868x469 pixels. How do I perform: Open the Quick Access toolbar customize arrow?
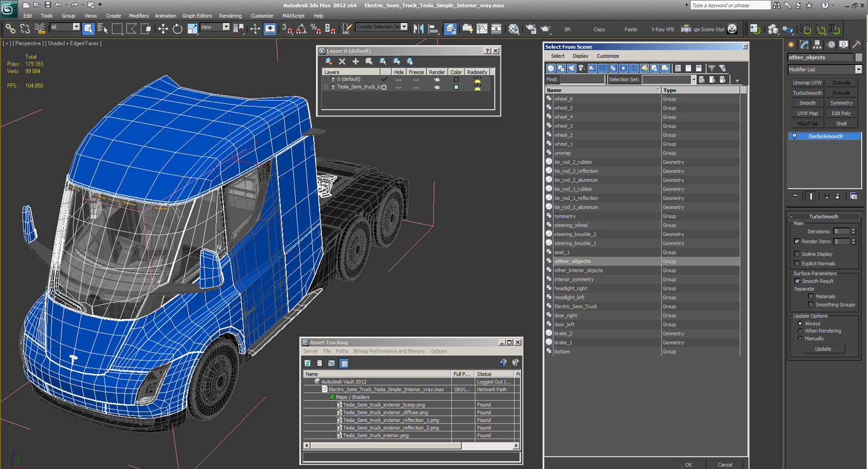coord(101,5)
